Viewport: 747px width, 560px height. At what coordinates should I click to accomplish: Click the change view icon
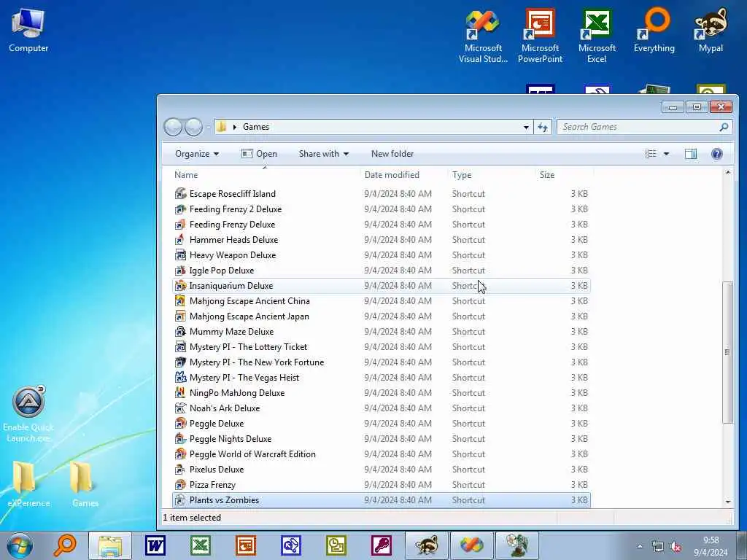point(650,154)
